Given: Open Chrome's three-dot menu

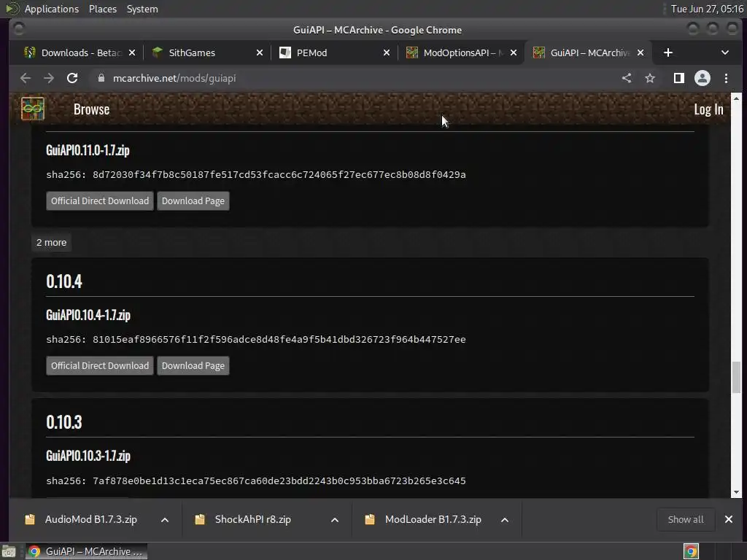Looking at the screenshot, I should coord(726,78).
